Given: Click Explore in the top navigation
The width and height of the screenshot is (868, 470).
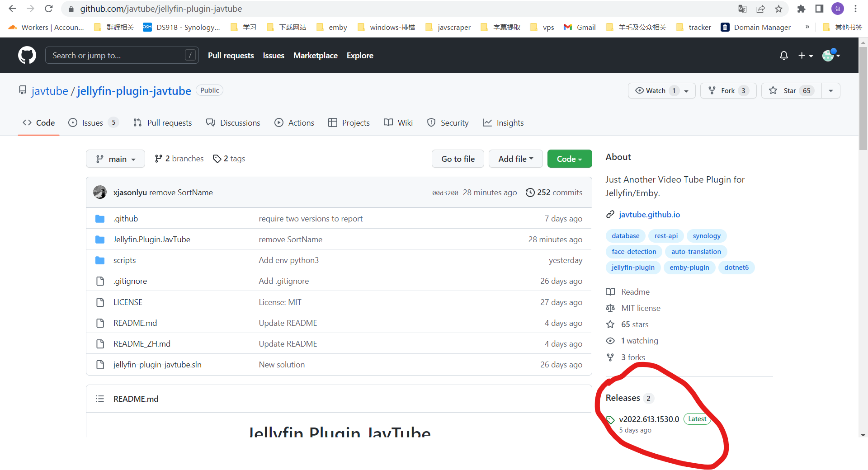Looking at the screenshot, I should coord(360,55).
